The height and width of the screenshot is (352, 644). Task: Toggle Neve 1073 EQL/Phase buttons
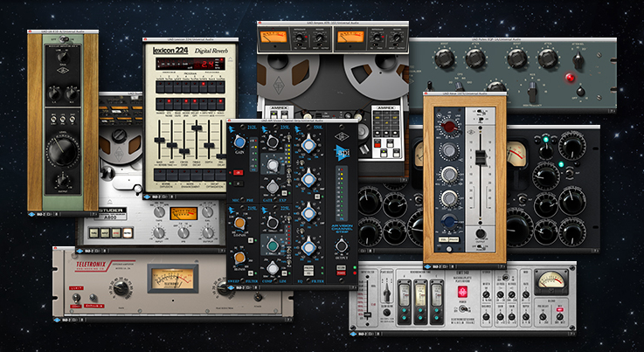tap(449, 240)
